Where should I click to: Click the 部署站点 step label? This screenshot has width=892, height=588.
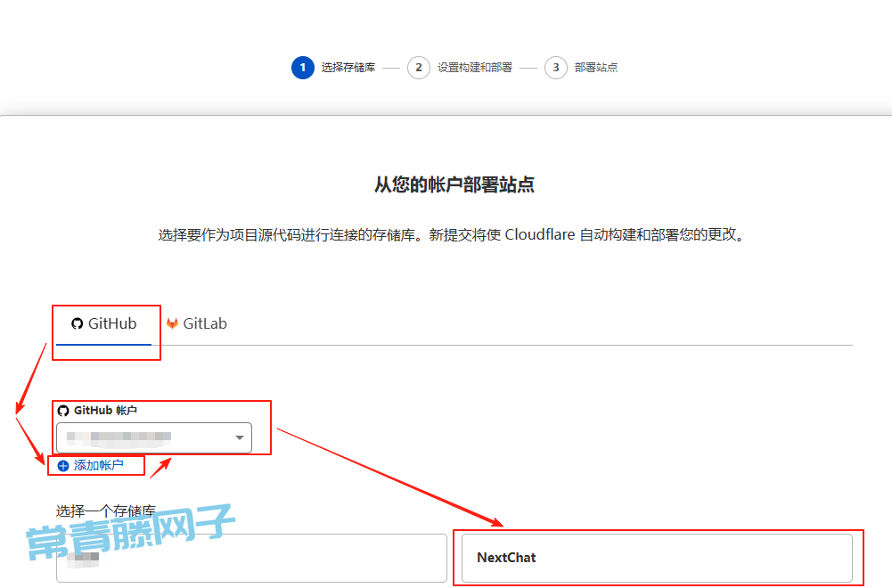pos(595,68)
